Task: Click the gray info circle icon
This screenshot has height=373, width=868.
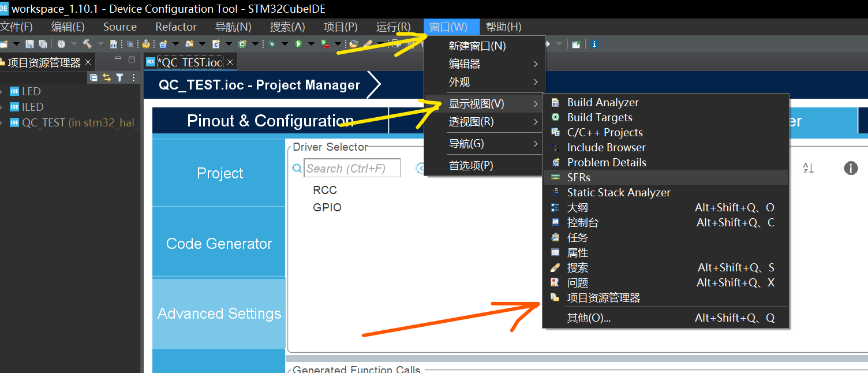Action: (x=850, y=168)
